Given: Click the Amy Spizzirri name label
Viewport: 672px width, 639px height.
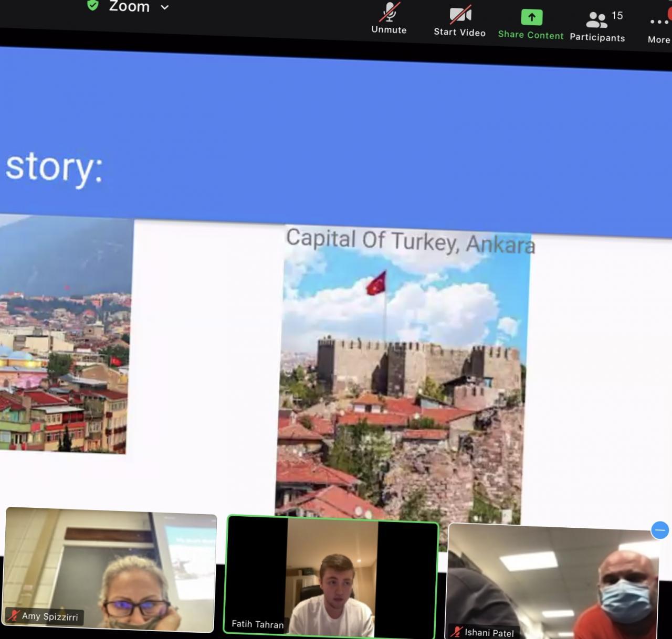Looking at the screenshot, I should click(x=50, y=616).
